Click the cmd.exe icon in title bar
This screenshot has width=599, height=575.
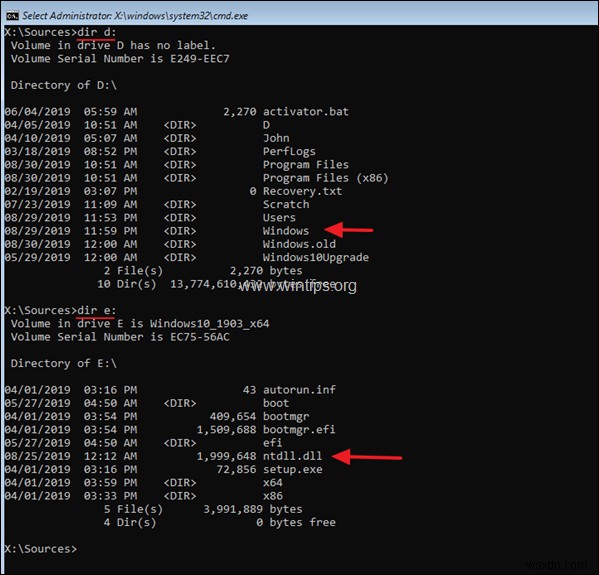[x=12, y=16]
